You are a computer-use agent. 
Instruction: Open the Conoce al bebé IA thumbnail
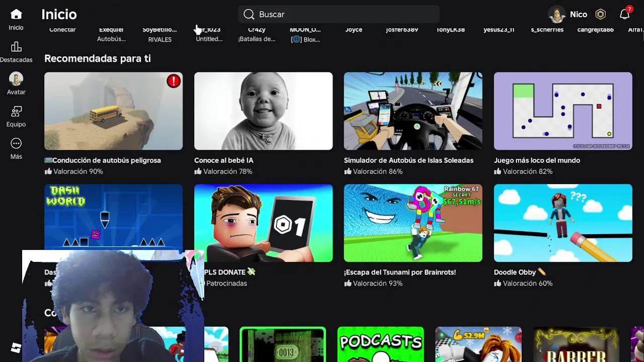tap(263, 111)
